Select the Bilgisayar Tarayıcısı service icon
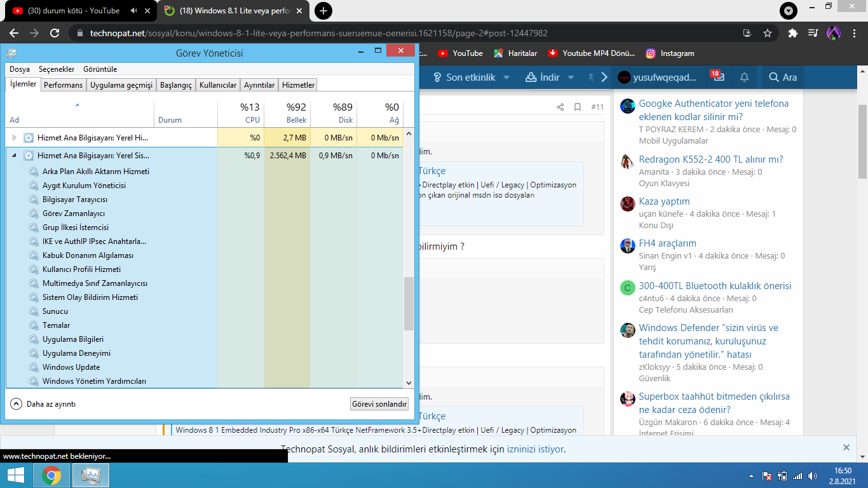This screenshot has width=868, height=488. coord(34,200)
